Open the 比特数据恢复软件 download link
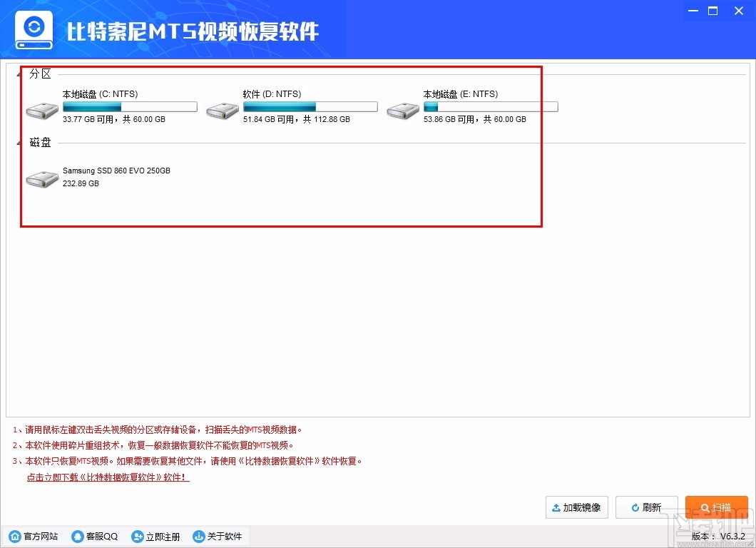This screenshot has width=756, height=548. tap(107, 476)
